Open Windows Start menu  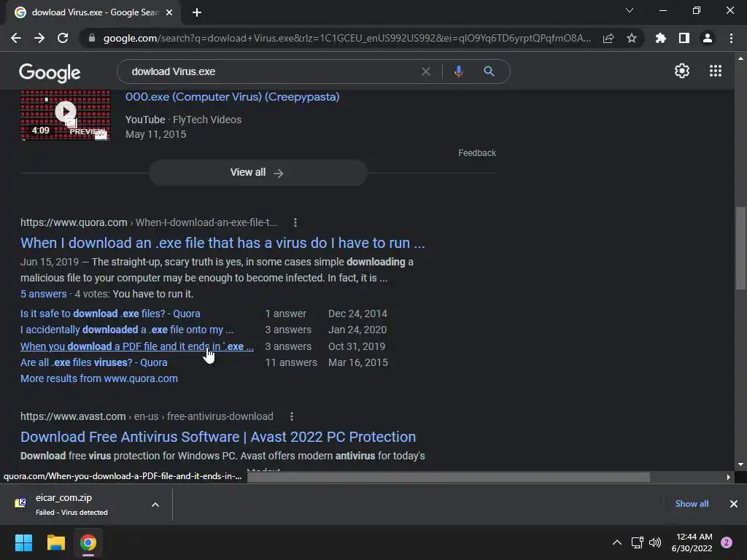click(23, 542)
